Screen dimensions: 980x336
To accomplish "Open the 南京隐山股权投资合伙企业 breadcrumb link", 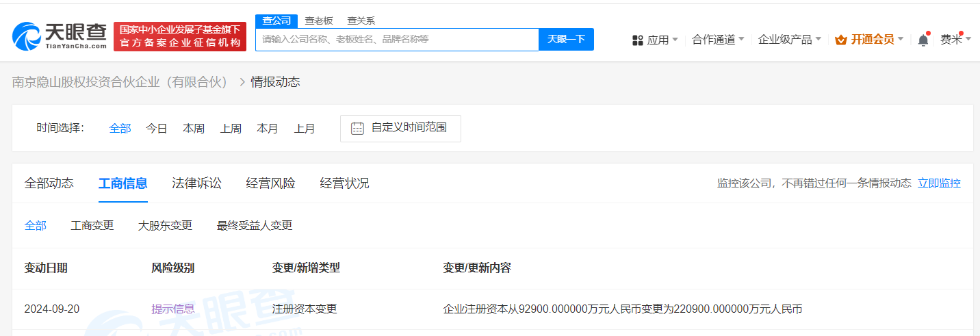I will point(120,82).
